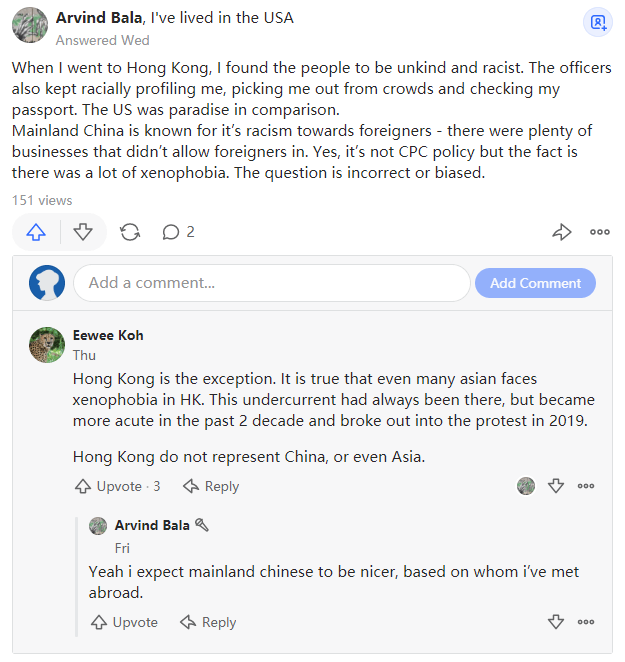Click the follow-author icon at top right

tap(598, 22)
